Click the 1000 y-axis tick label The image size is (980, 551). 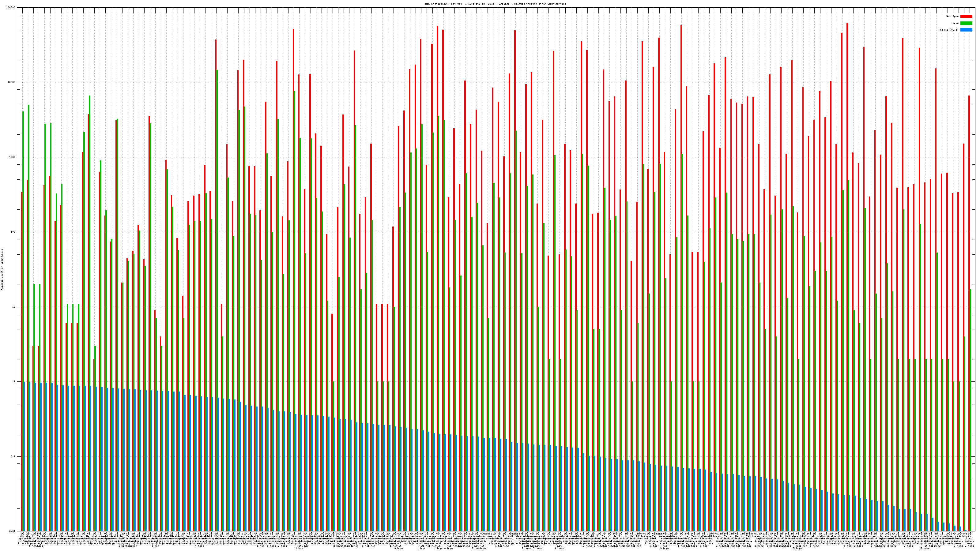(13, 157)
